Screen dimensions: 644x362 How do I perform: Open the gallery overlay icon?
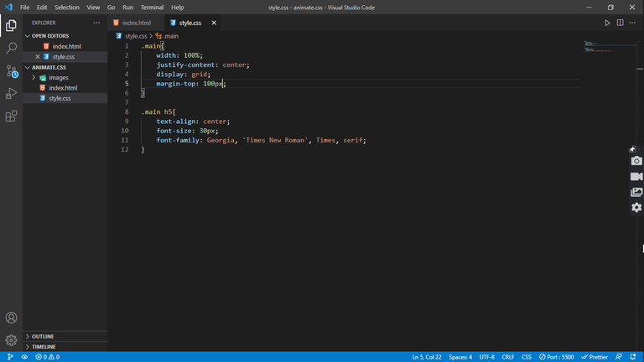[x=636, y=192]
